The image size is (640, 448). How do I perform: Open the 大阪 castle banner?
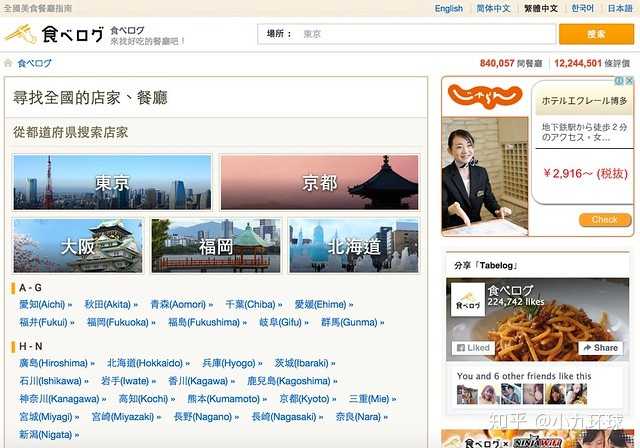point(78,246)
